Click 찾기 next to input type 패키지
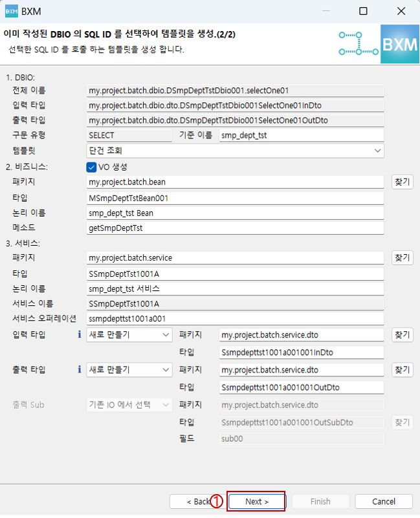 [402, 334]
